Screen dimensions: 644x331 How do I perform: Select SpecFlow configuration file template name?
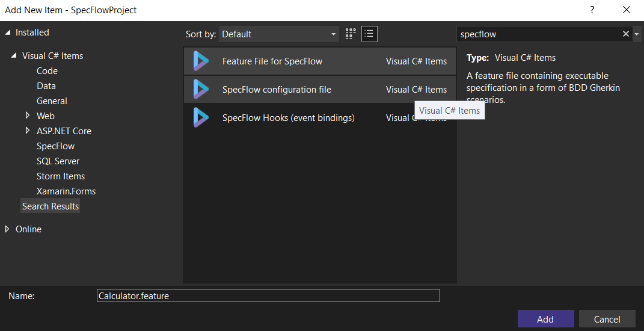(277, 90)
